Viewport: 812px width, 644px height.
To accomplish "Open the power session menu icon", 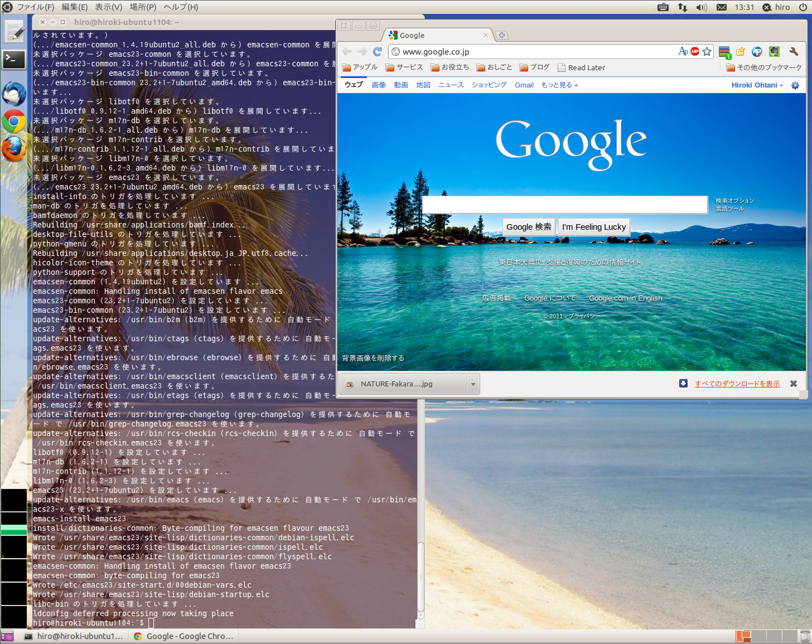I will tap(803, 7).
